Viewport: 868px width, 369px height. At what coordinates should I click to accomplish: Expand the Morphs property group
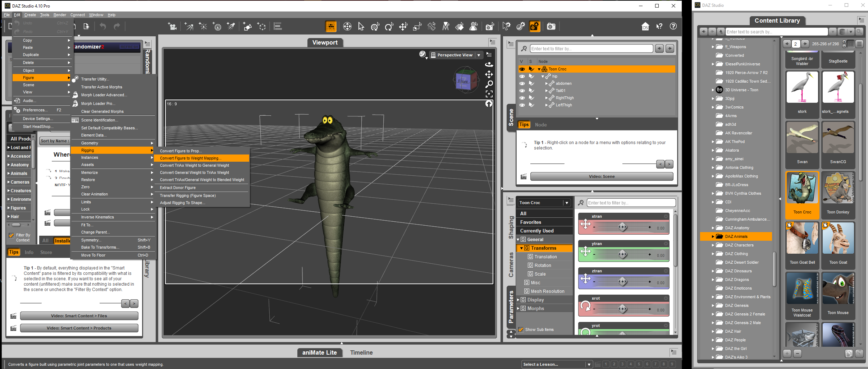click(518, 308)
